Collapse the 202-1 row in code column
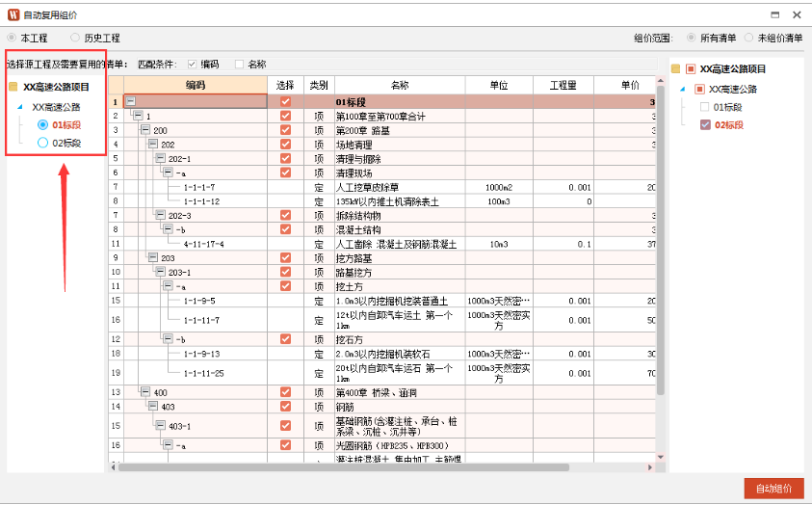The image size is (812, 505). pos(161,159)
